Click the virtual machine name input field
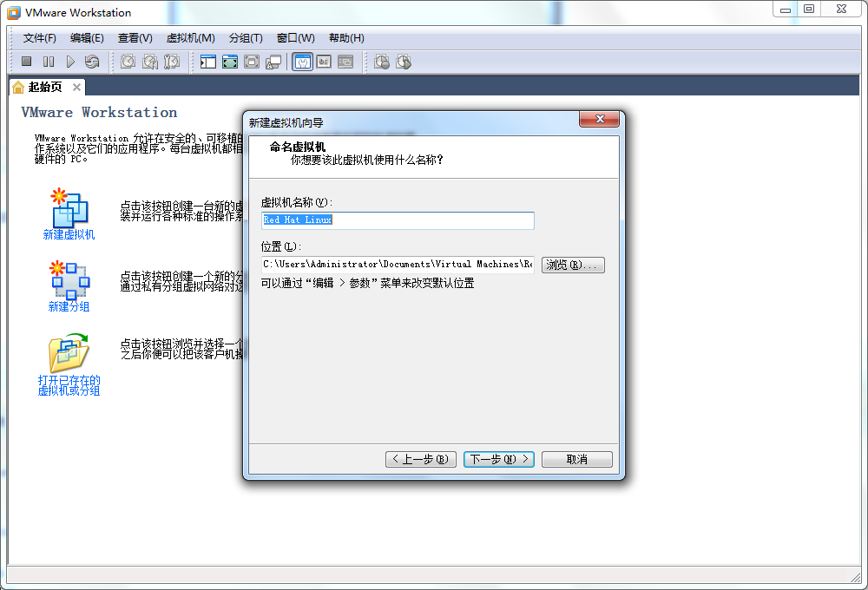 pyautogui.click(x=398, y=220)
